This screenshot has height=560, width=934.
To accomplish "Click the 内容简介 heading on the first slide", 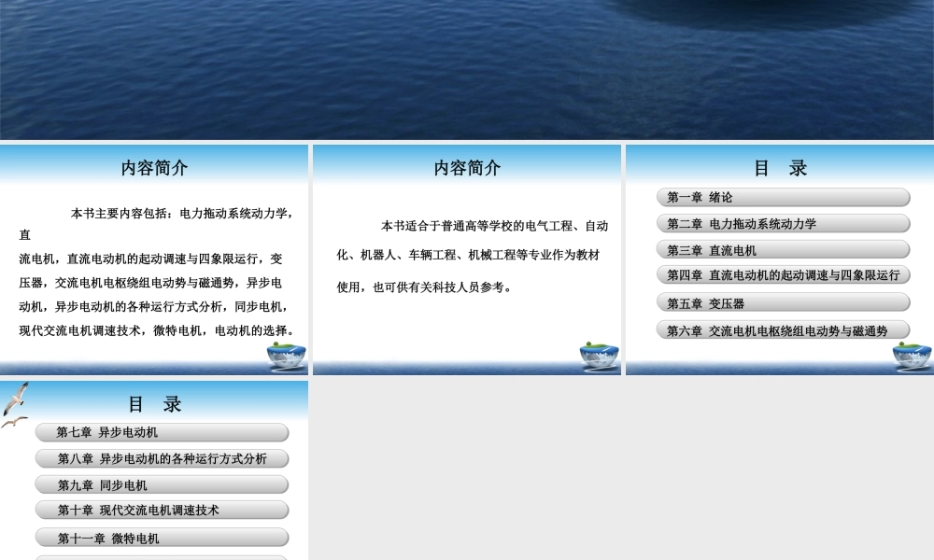I will click(154, 168).
